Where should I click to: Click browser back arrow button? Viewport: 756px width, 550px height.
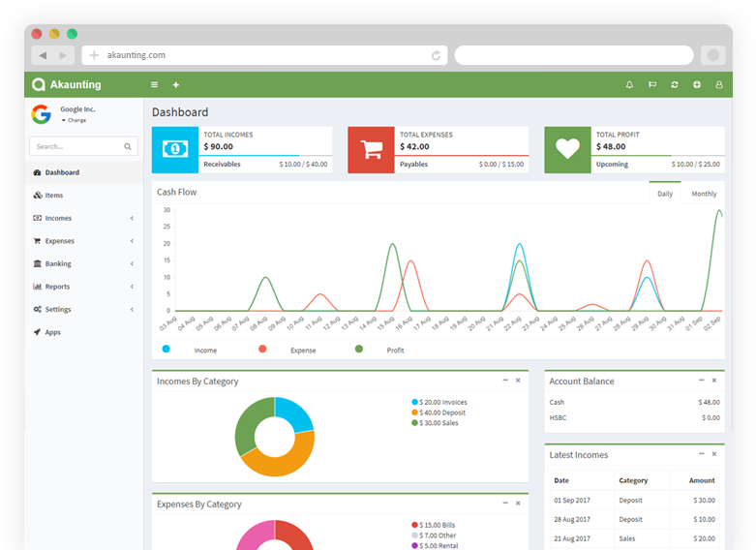pyautogui.click(x=43, y=55)
